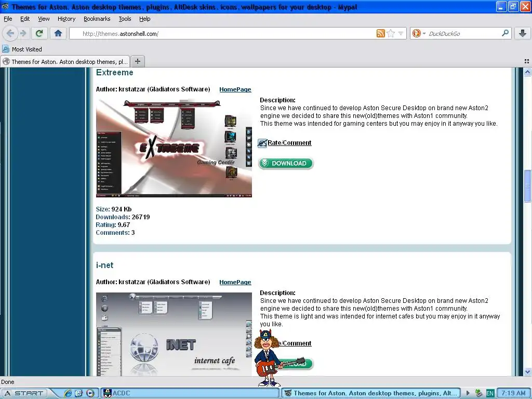This screenshot has width=532, height=399.
Task: Reload the page with the refresh icon
Action: click(x=39, y=33)
